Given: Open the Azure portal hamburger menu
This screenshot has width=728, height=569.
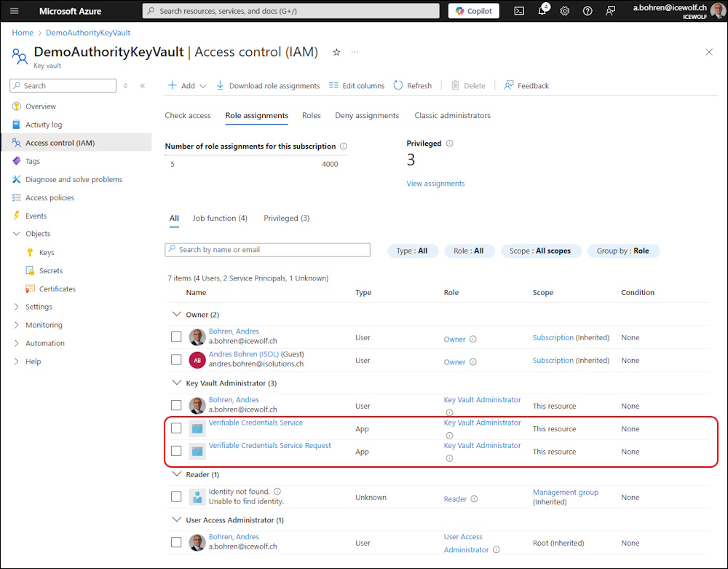Looking at the screenshot, I should coord(14,11).
